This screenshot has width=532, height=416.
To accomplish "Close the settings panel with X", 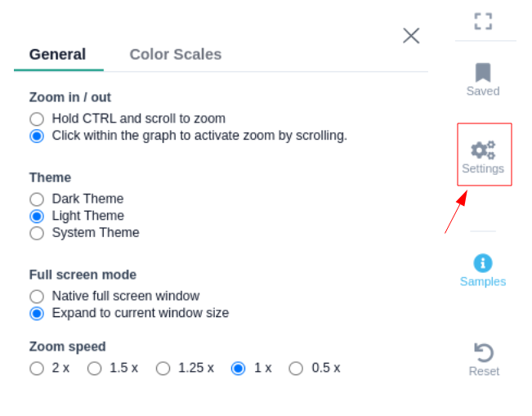I will coord(411,35).
